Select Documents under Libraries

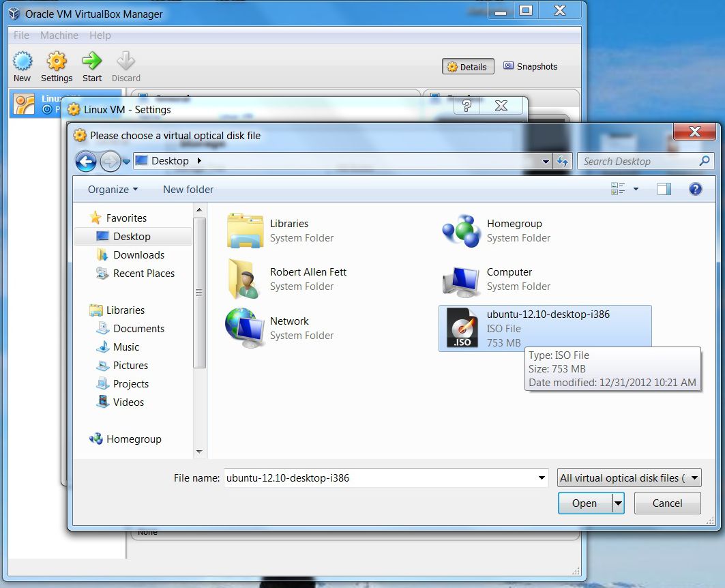138,329
